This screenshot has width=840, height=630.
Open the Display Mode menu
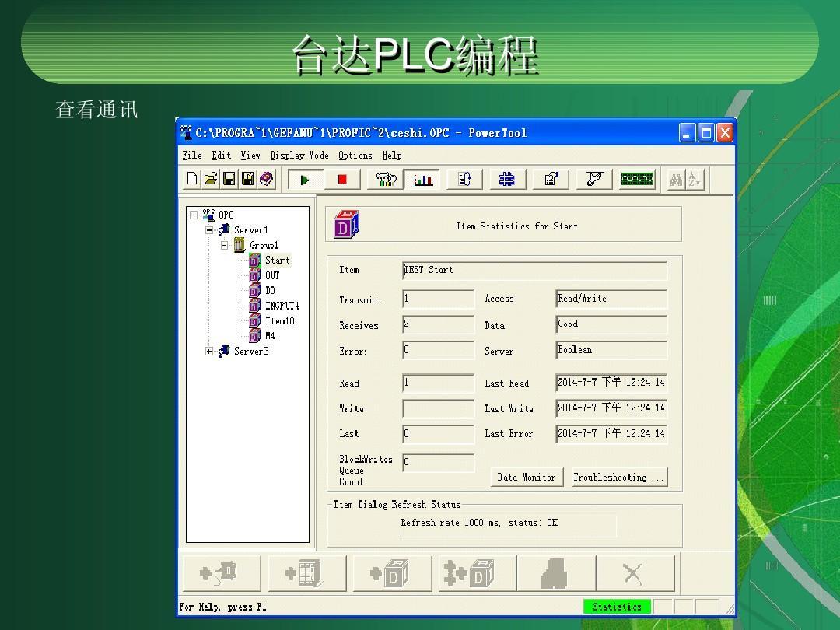point(299,156)
